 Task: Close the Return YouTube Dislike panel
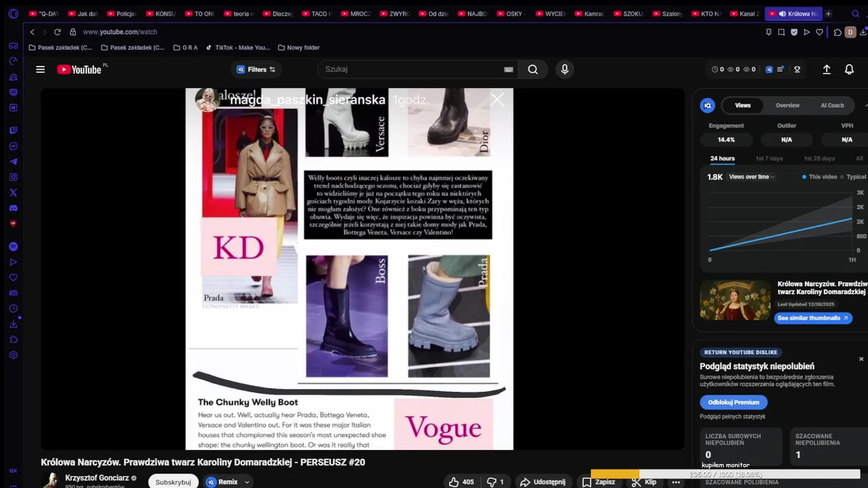click(861, 359)
